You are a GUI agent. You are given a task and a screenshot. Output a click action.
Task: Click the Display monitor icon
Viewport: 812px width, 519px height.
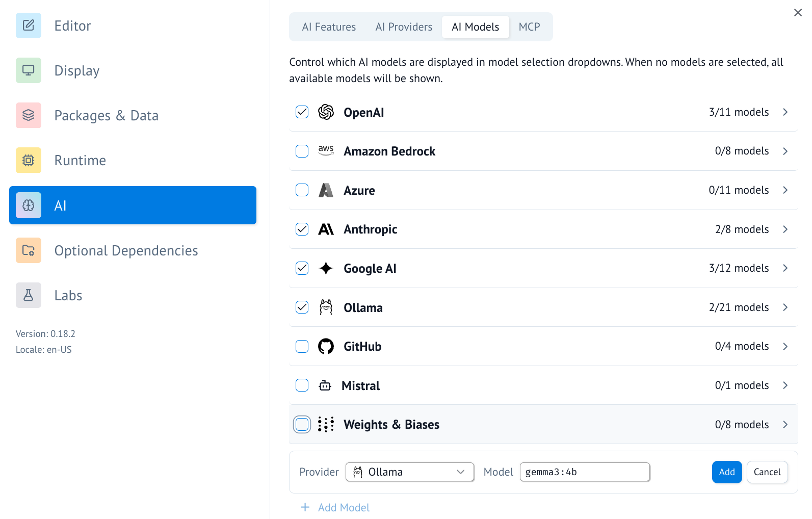click(29, 70)
